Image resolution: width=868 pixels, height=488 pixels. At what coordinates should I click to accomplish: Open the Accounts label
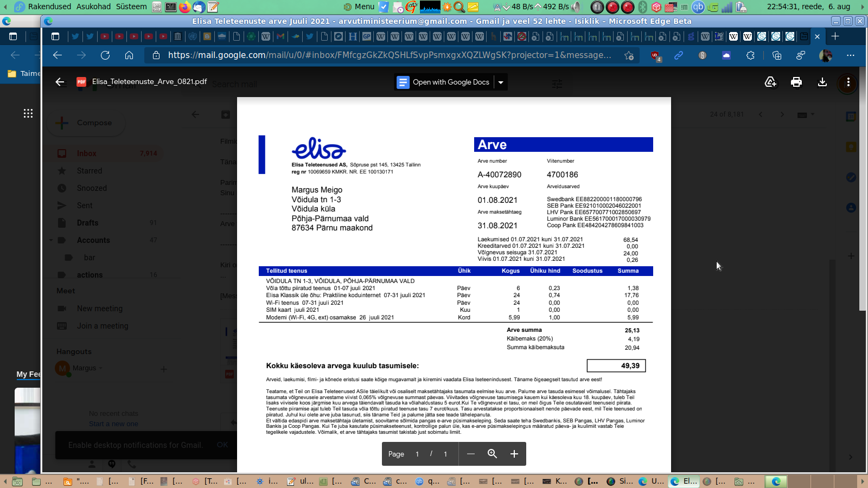93,240
